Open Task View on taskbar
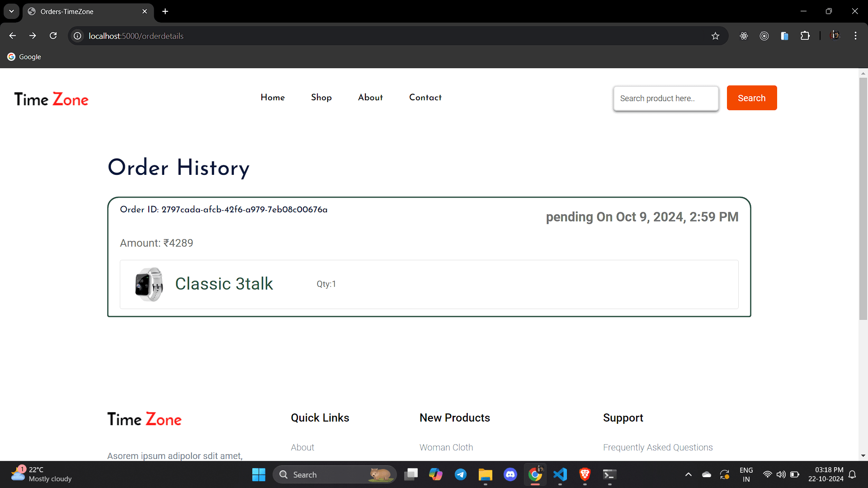868x488 pixels. 411,474
